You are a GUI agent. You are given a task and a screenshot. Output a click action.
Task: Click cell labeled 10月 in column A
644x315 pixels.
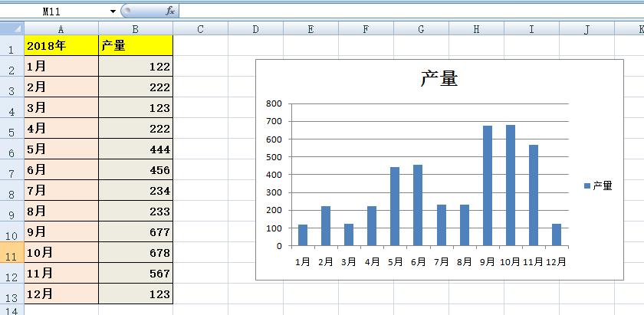(61, 252)
